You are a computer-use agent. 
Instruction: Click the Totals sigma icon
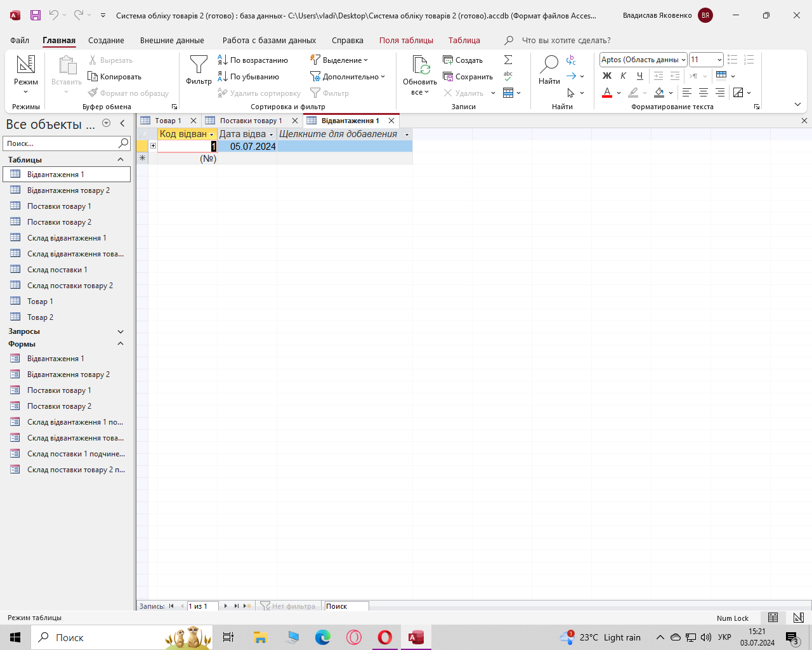[x=508, y=60]
